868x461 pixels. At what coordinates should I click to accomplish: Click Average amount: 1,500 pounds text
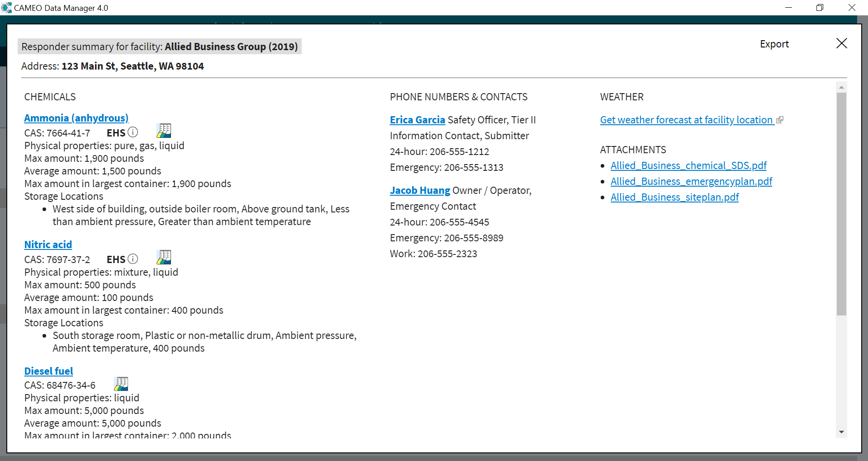pos(93,171)
